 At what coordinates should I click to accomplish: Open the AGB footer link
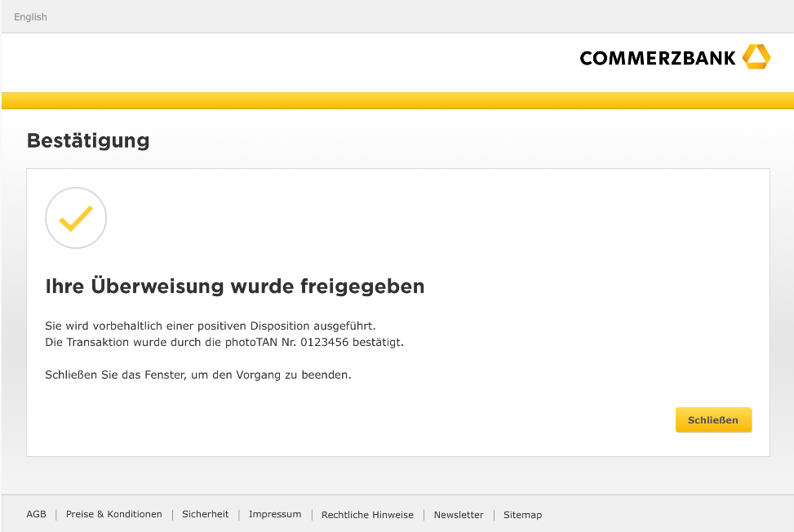36,514
